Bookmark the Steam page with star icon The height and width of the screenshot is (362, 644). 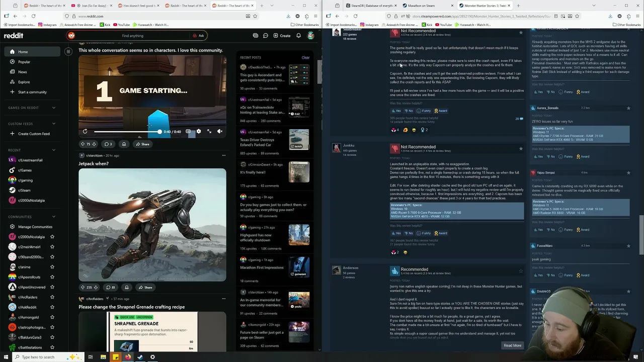click(x=577, y=16)
